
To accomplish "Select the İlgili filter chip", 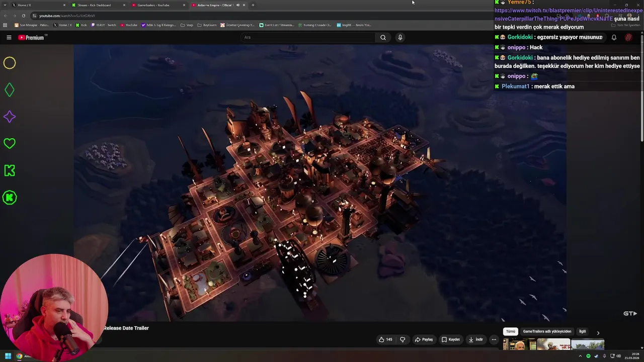I will pos(582,332).
